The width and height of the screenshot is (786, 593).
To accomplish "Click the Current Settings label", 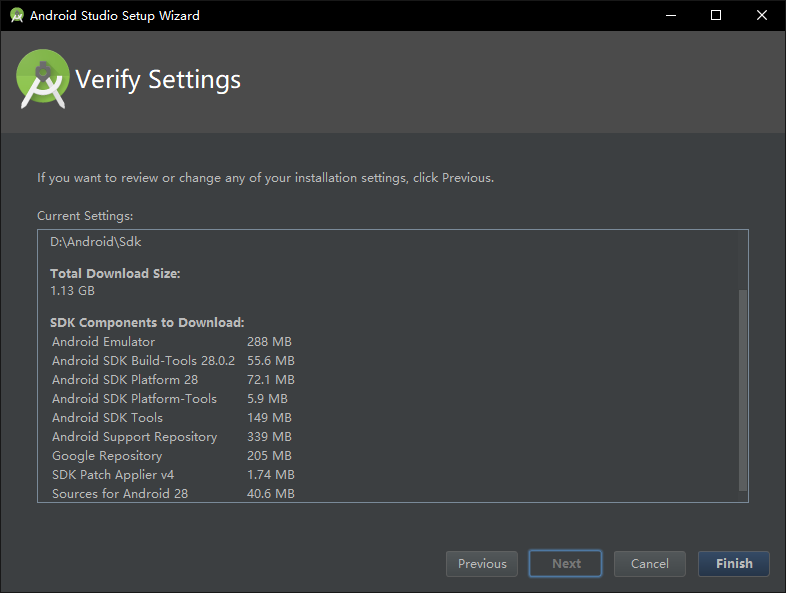I will pos(85,216).
